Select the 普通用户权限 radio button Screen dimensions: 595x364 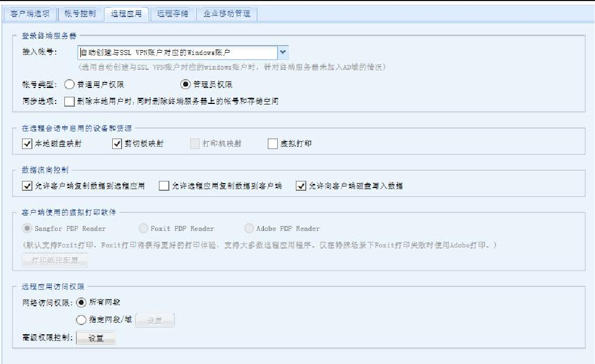(69, 85)
